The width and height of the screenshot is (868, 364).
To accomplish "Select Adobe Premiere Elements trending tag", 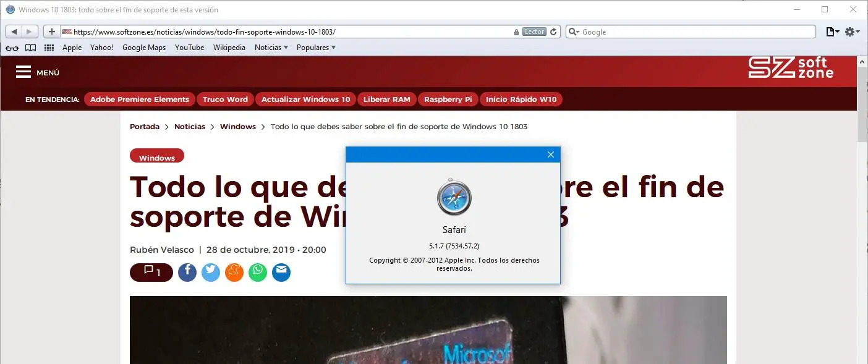I will point(139,99).
